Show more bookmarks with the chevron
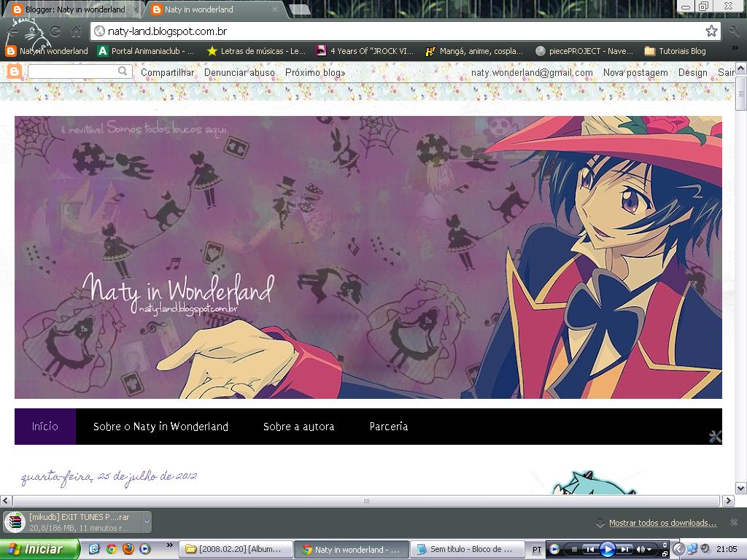The image size is (747, 560). (x=735, y=47)
